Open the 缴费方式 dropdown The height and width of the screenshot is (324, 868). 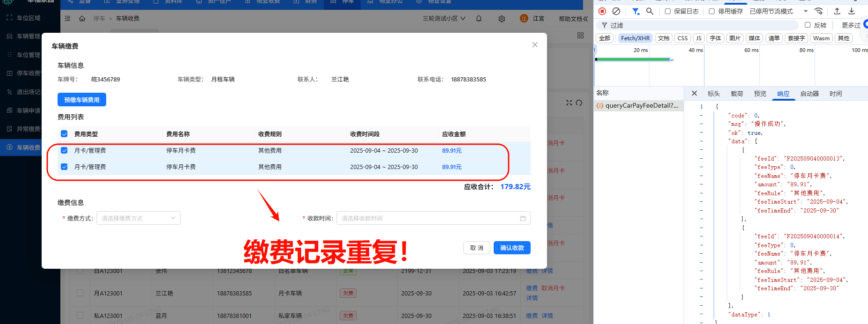point(138,218)
